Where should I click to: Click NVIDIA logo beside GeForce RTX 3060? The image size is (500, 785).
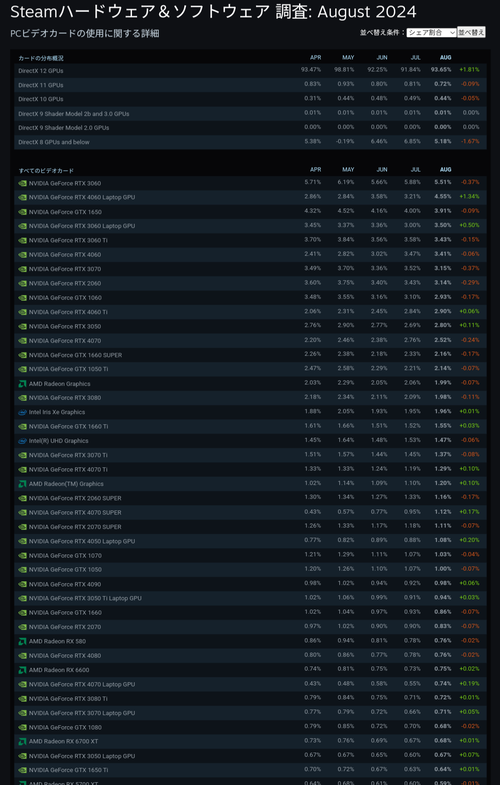(x=23, y=183)
